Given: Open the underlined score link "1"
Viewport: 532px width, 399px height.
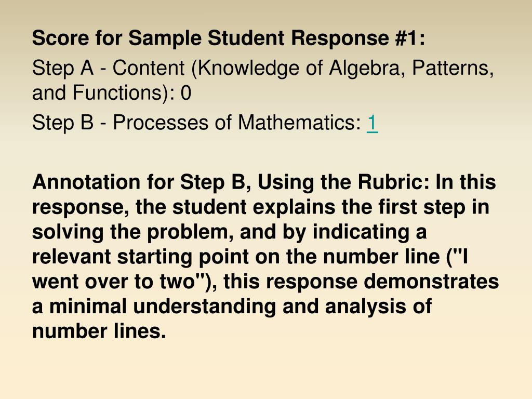Looking at the screenshot, I should tap(372, 123).
